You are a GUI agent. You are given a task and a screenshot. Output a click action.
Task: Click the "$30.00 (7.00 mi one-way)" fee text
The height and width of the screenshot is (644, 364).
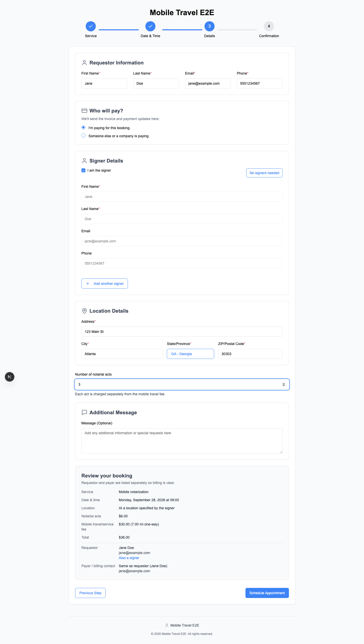(x=139, y=524)
